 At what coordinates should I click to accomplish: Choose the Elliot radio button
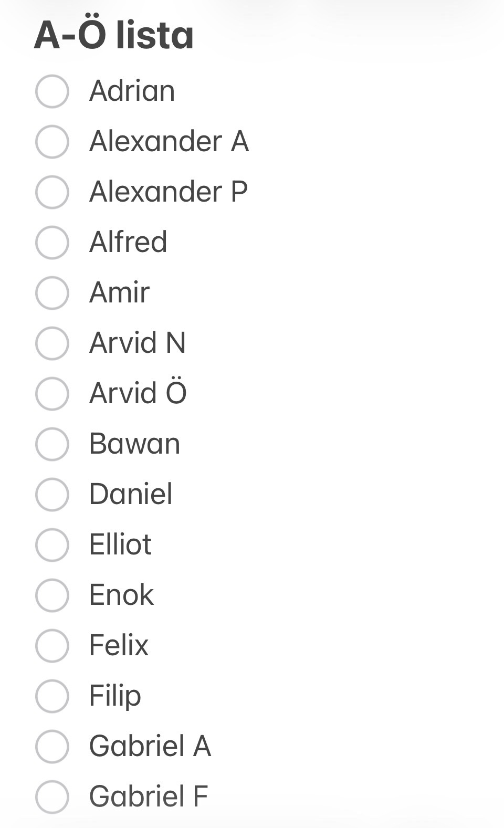point(52,545)
